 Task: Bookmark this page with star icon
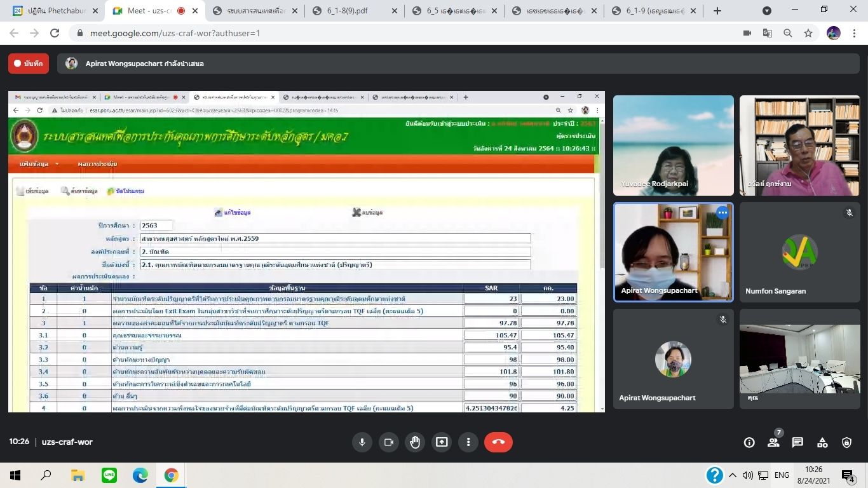808,33
